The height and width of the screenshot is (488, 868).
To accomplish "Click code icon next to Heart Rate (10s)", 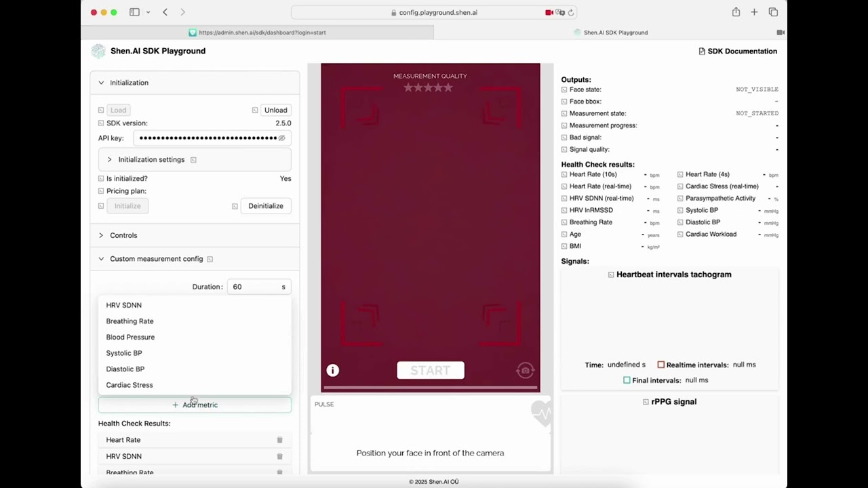I will pos(564,174).
